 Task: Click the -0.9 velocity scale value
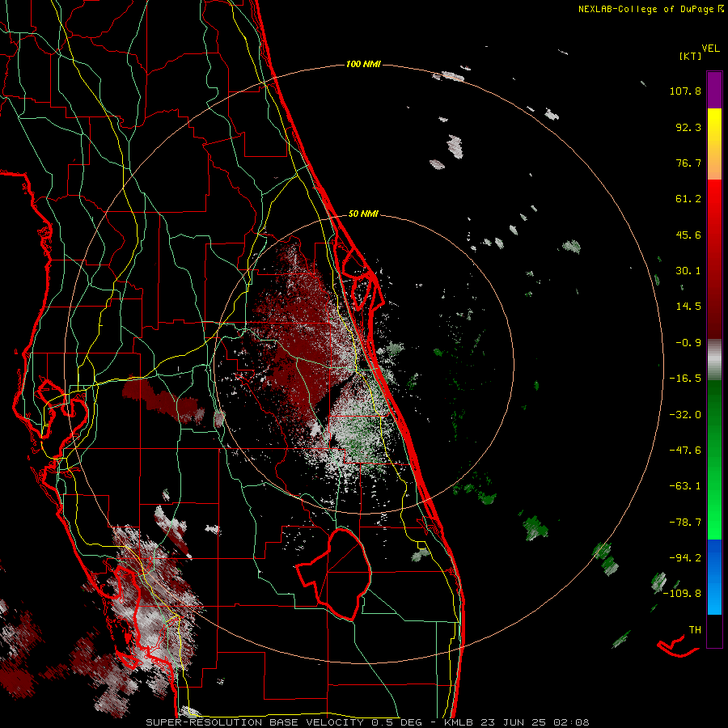pyautogui.click(x=688, y=343)
